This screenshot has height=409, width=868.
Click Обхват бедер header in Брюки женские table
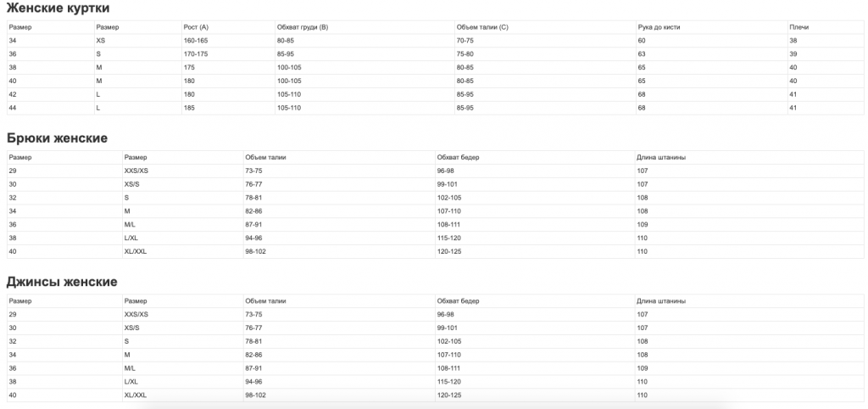[x=458, y=157]
